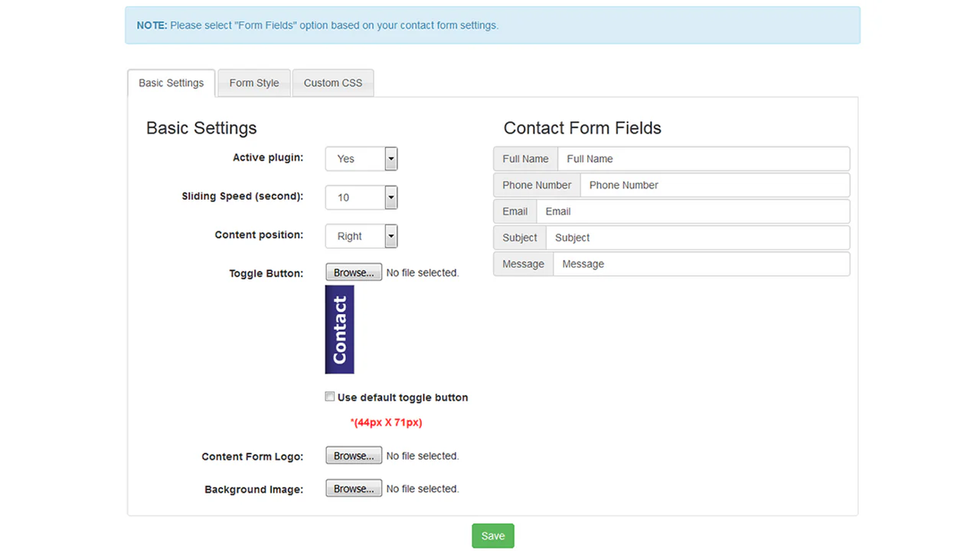Screen dimensions: 980x551
Task: Click the Full Name input field
Action: tap(703, 159)
